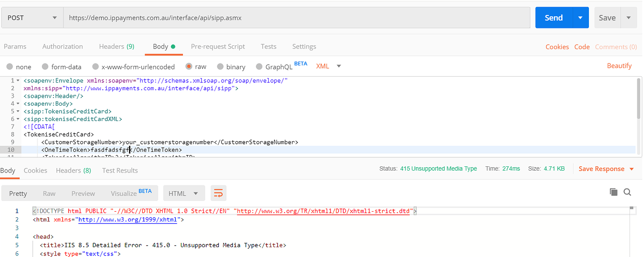Click the Beautify link
Screen dimensions: 644x257
619,66
